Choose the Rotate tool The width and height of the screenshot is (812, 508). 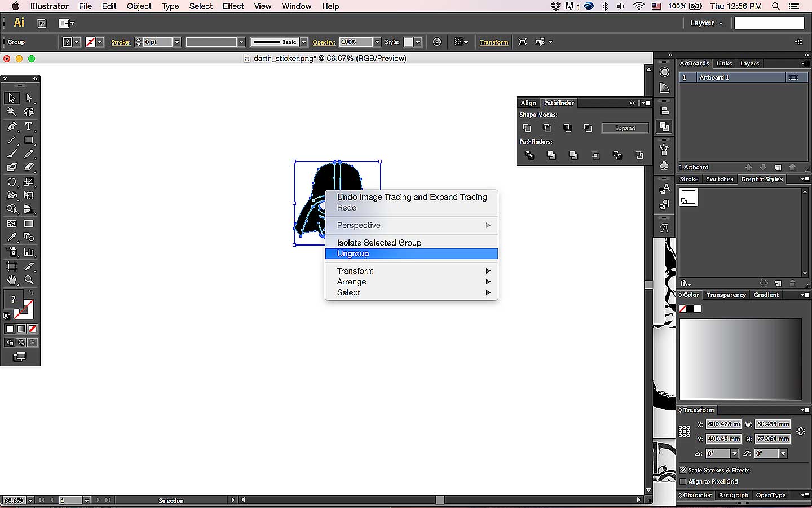(12, 182)
